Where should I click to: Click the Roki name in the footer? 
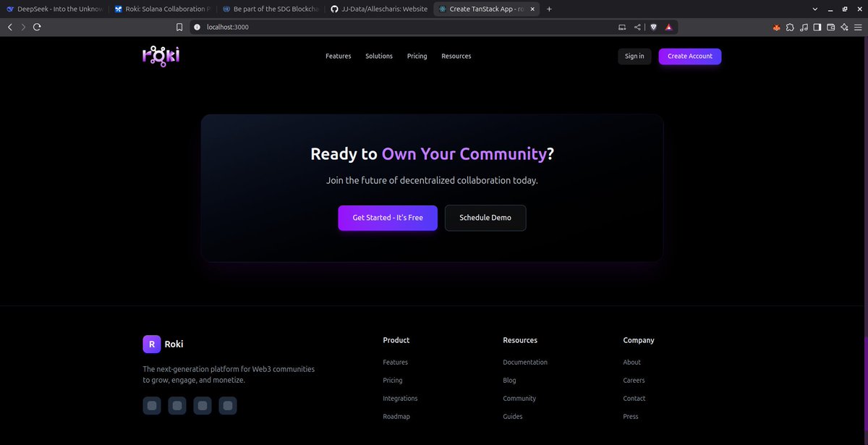(x=174, y=344)
